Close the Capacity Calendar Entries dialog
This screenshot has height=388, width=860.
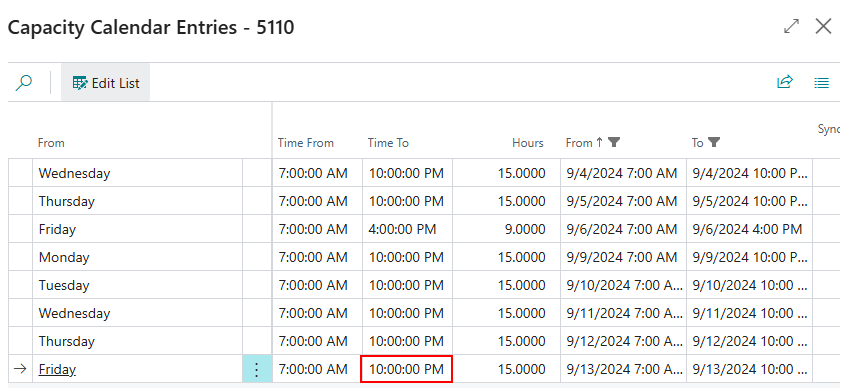tap(823, 26)
